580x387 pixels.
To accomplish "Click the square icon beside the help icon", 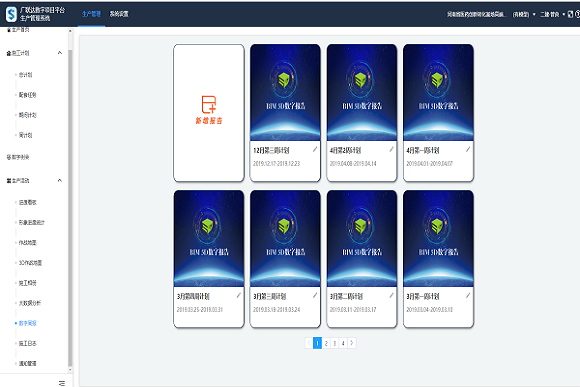I will (570, 14).
